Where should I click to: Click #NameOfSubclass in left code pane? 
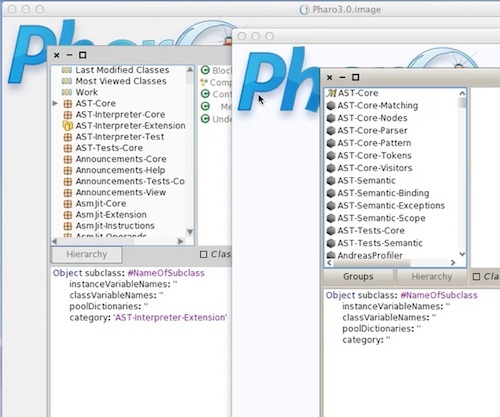(166, 273)
